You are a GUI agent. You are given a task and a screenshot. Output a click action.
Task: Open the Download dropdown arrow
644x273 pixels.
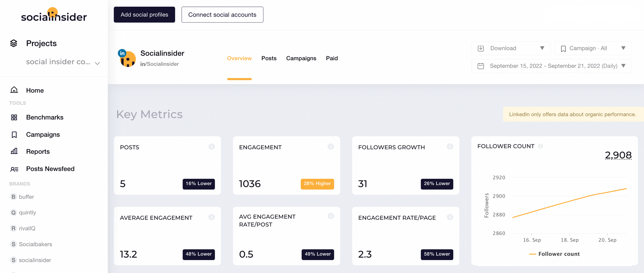(542, 48)
